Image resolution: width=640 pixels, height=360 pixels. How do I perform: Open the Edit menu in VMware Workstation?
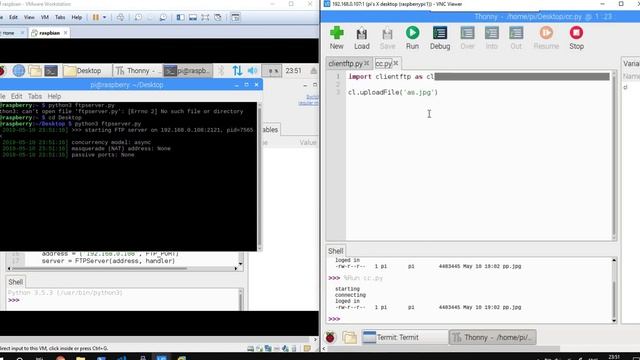(13, 18)
